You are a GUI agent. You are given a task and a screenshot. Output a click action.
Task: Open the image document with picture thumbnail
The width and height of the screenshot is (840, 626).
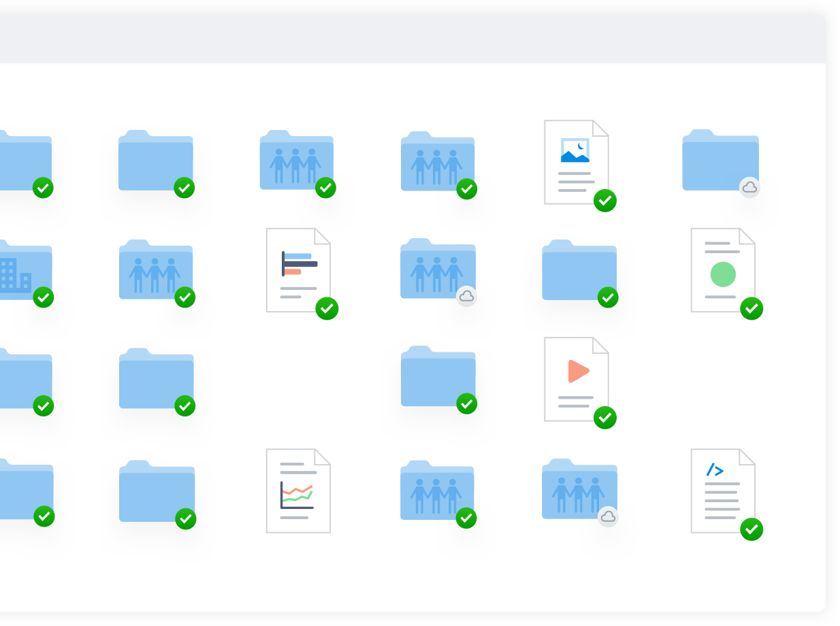point(576,162)
